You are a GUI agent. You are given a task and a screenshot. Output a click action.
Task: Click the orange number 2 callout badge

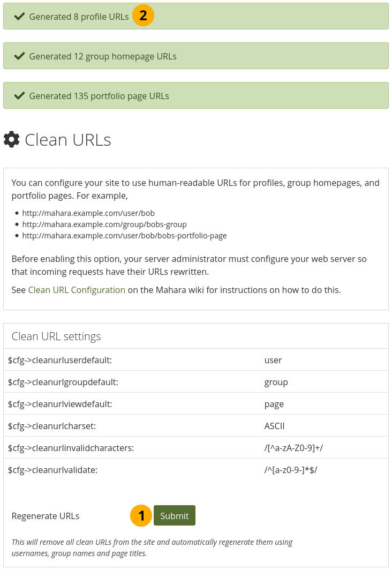(143, 16)
